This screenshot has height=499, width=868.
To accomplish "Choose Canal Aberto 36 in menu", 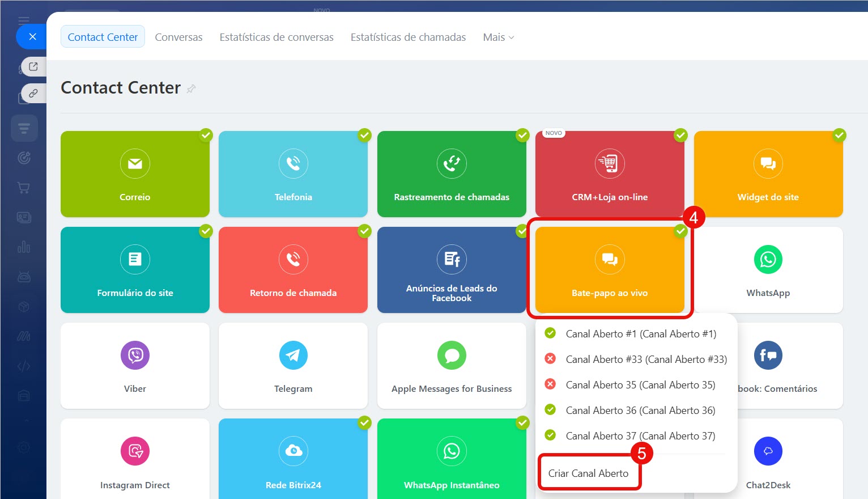I will click(x=640, y=411).
